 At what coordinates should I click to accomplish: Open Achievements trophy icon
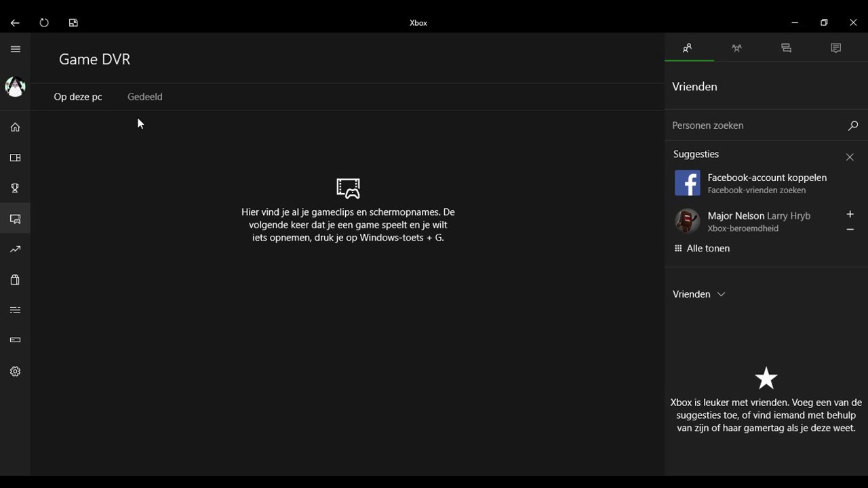point(15,188)
